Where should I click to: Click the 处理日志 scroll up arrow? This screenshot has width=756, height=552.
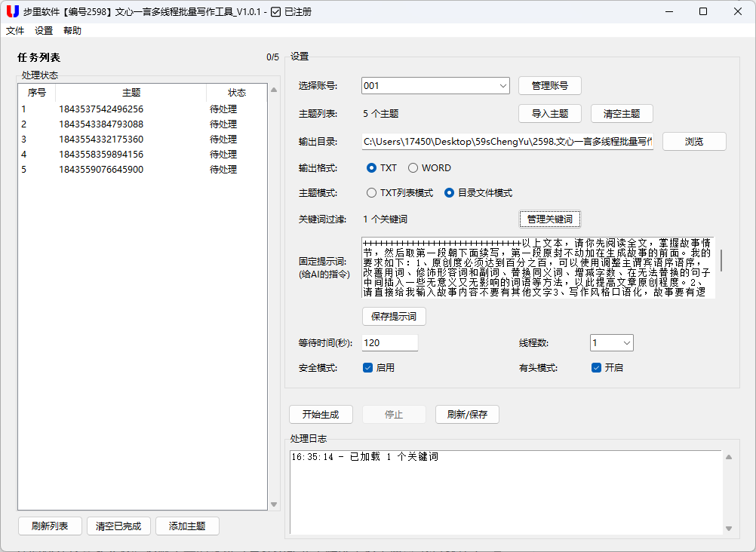pyautogui.click(x=729, y=457)
